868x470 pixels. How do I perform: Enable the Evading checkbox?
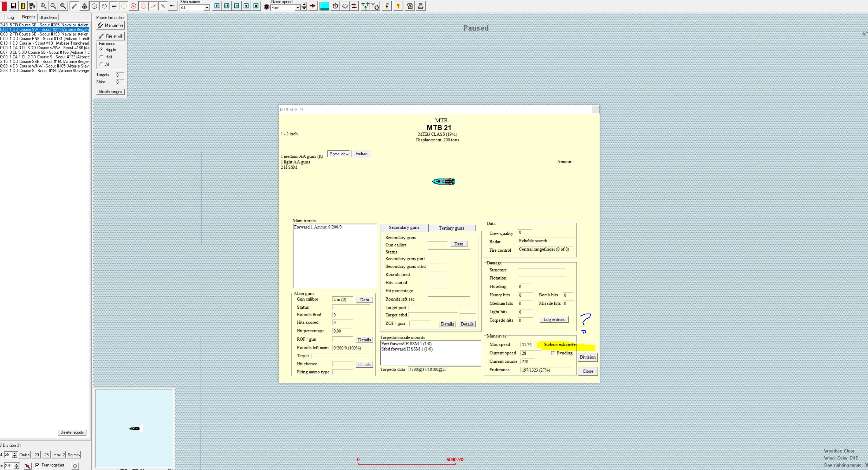[553, 353]
